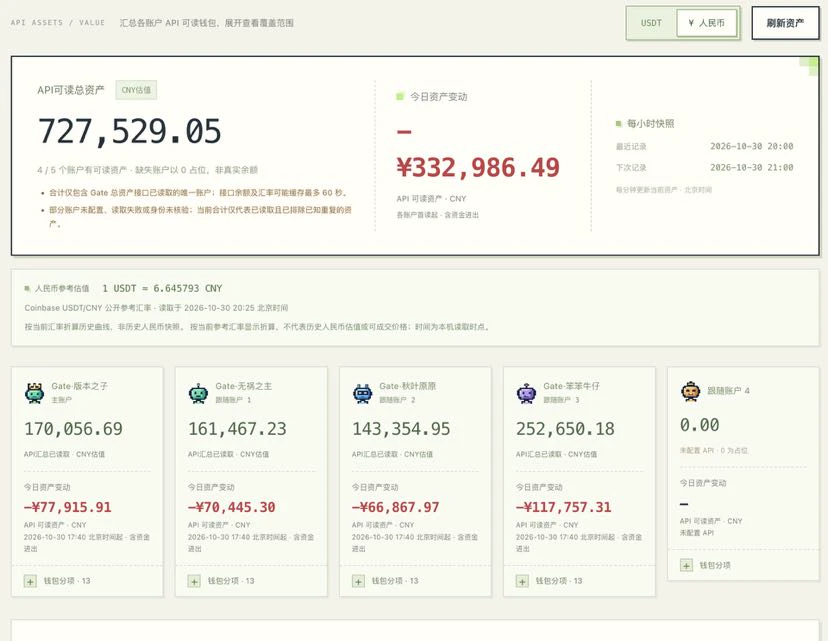This screenshot has height=641, width=828.
Task: Click the rate text 1 USDT = 6.645793 CNY
Action: tap(162, 288)
